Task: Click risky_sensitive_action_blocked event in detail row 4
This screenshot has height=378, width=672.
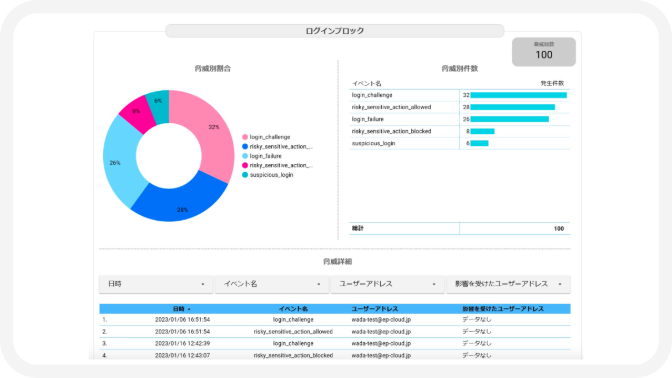Action: coord(293,355)
